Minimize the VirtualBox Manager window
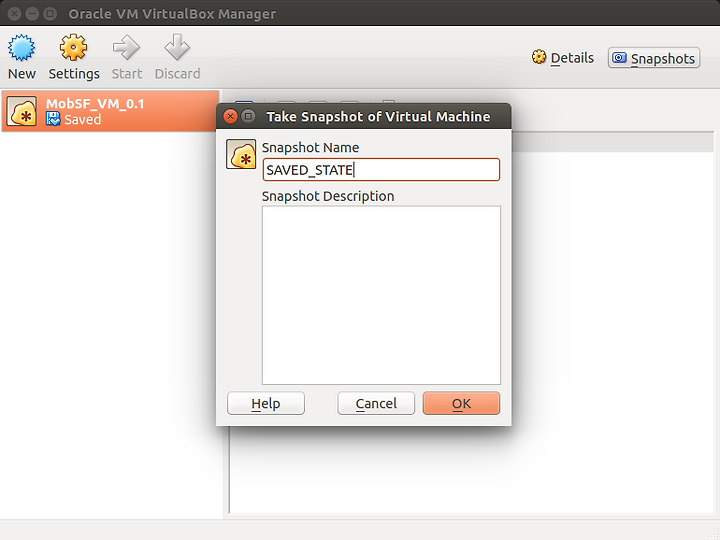Image resolution: width=720 pixels, height=540 pixels. (32, 14)
